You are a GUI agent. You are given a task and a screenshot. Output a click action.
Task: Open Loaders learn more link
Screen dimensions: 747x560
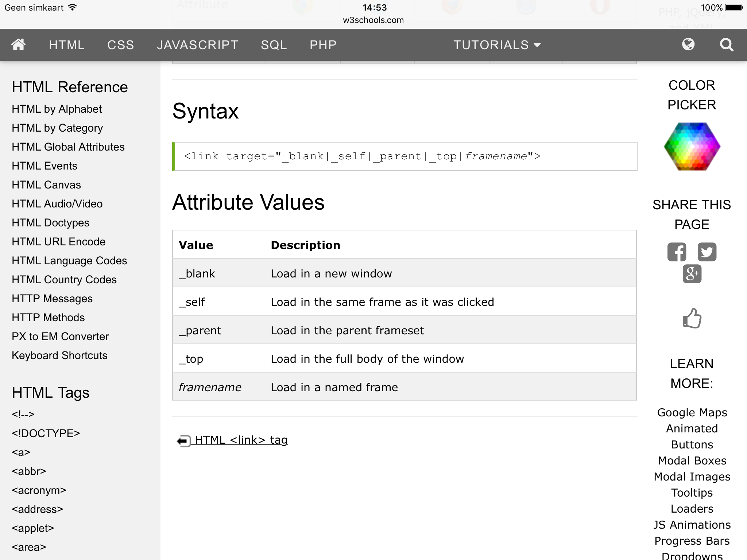[692, 509]
